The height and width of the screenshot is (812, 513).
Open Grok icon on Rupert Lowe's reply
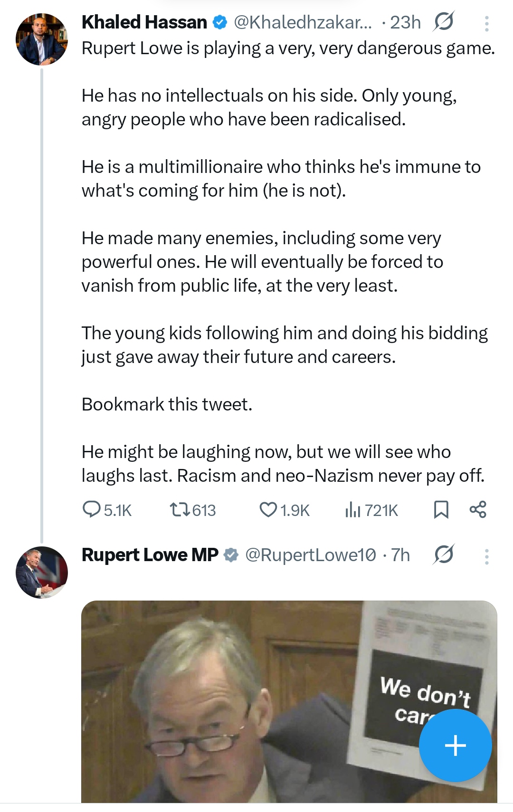click(443, 554)
